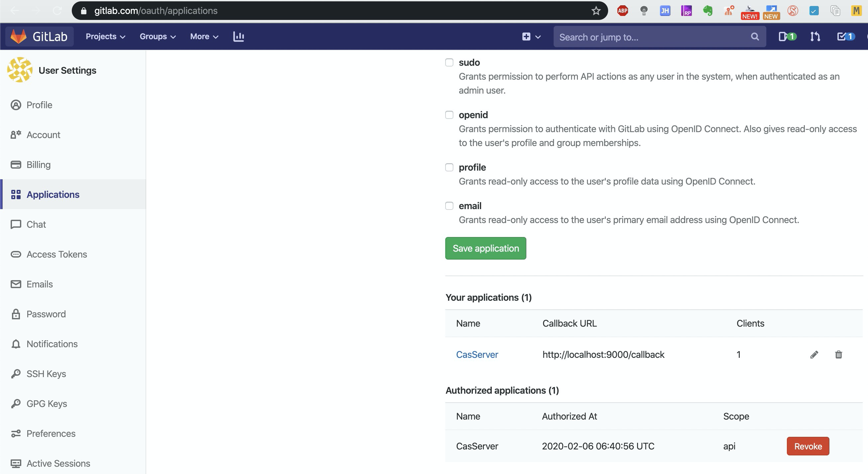This screenshot has height=474, width=868.
Task: Click the trash icon to delete CasServer
Action: coord(838,355)
